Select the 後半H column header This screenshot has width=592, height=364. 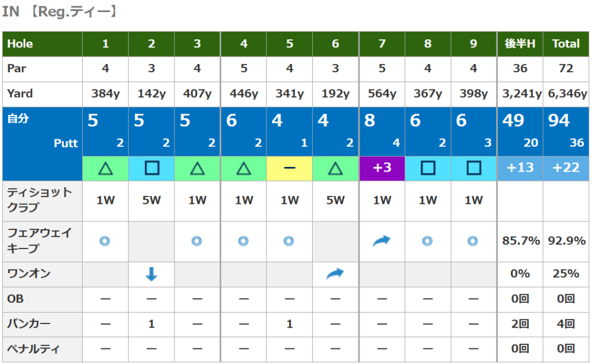pos(520,44)
